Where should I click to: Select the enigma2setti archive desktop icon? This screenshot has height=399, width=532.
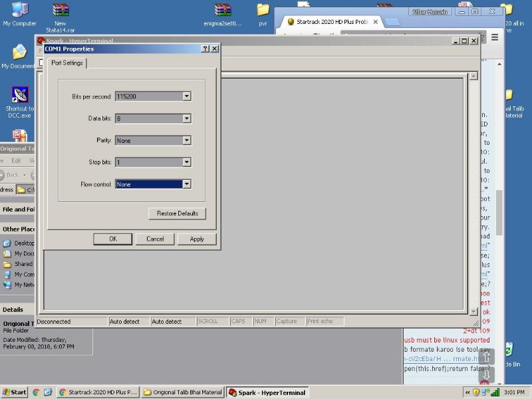223,14
